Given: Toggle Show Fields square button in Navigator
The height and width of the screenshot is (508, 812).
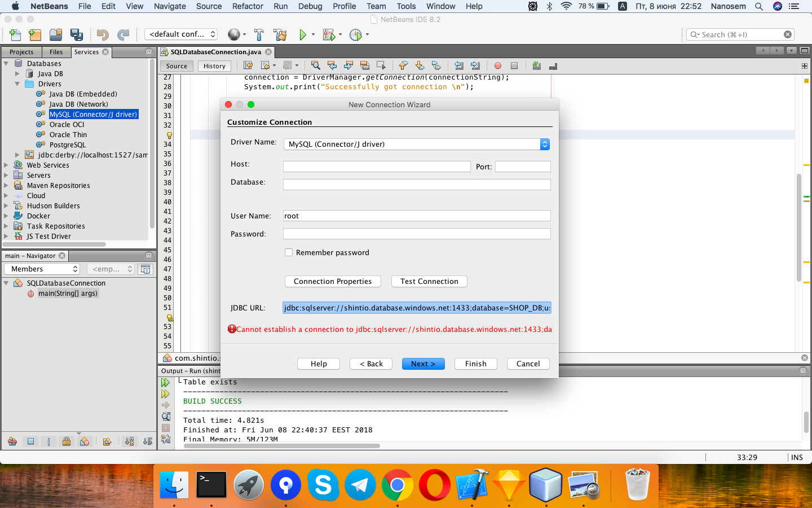Looking at the screenshot, I should pos(30,441).
